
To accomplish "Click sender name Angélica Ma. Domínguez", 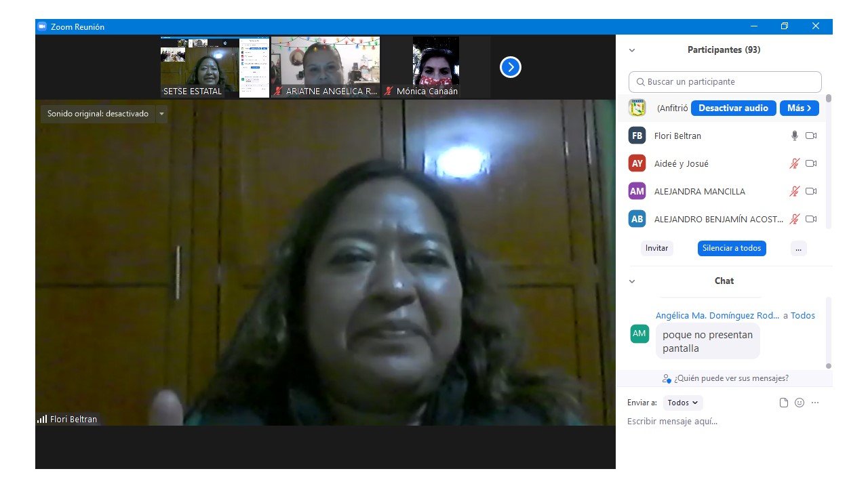I will (717, 315).
